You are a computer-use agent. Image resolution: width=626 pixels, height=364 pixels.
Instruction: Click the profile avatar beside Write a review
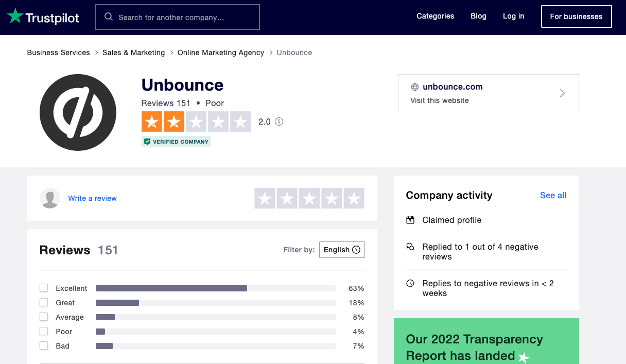50,198
